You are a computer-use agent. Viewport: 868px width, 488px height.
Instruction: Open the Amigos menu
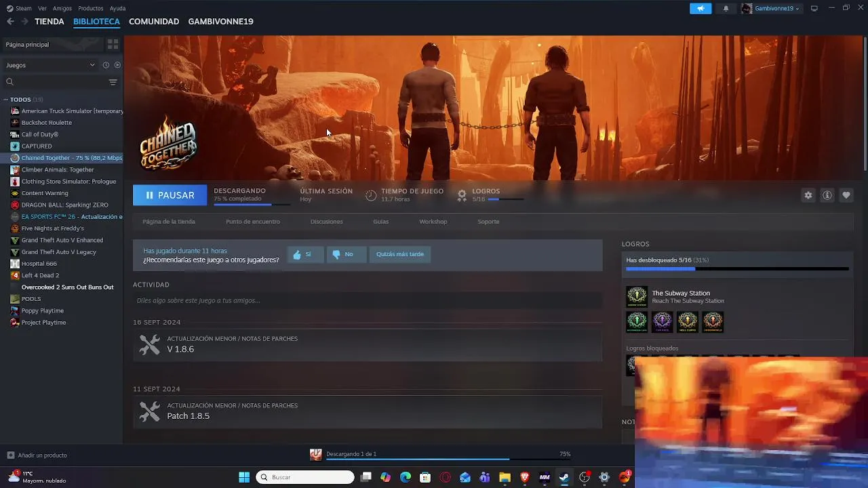tap(62, 8)
